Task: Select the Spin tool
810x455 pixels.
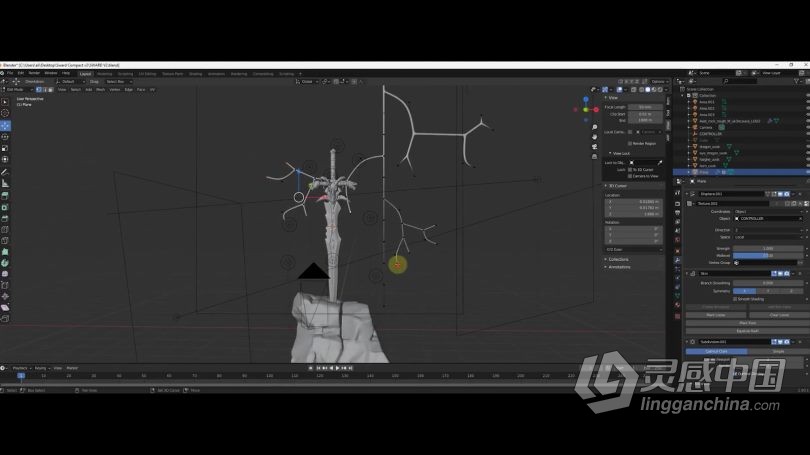Action: point(5,263)
